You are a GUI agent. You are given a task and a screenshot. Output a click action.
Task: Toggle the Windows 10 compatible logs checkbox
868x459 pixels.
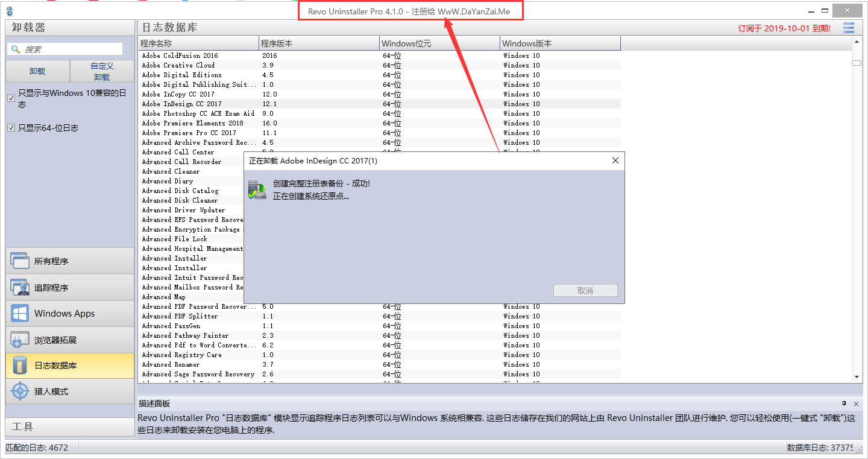tap(11, 98)
